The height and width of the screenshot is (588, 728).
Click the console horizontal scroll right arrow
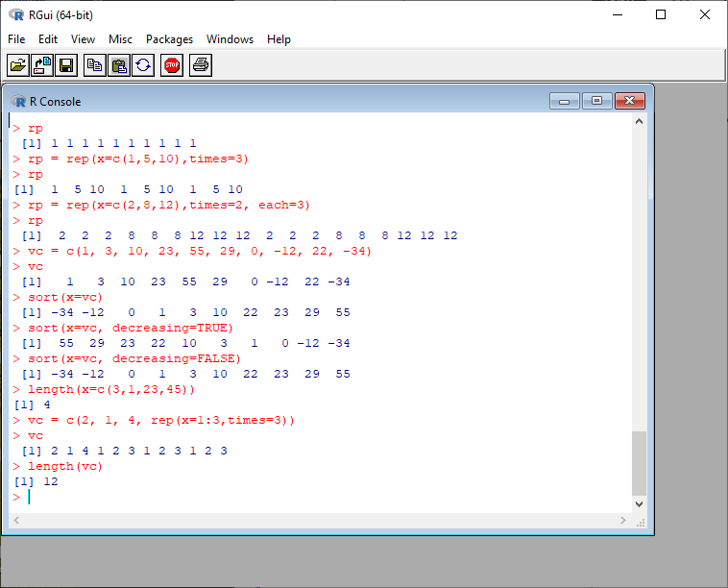click(x=623, y=520)
